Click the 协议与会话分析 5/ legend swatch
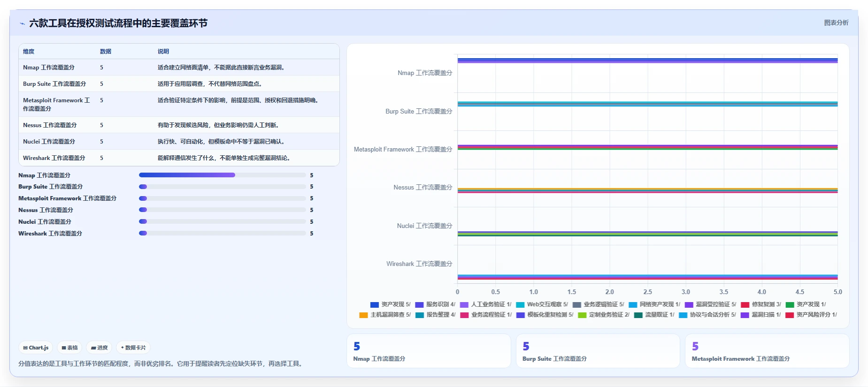Screen dimensions: 868x387 click(x=683, y=315)
